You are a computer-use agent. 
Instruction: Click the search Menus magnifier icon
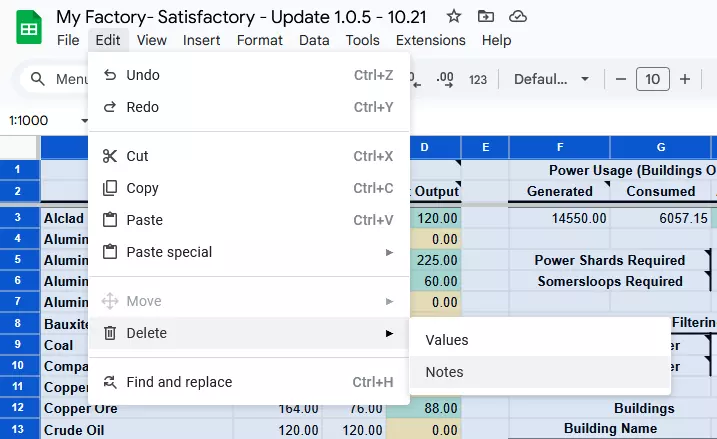tap(38, 79)
